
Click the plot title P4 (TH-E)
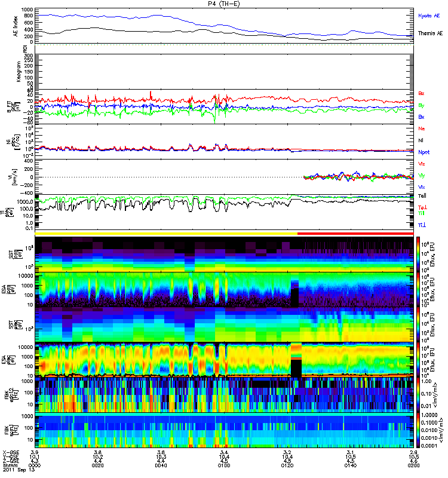[223, 4]
